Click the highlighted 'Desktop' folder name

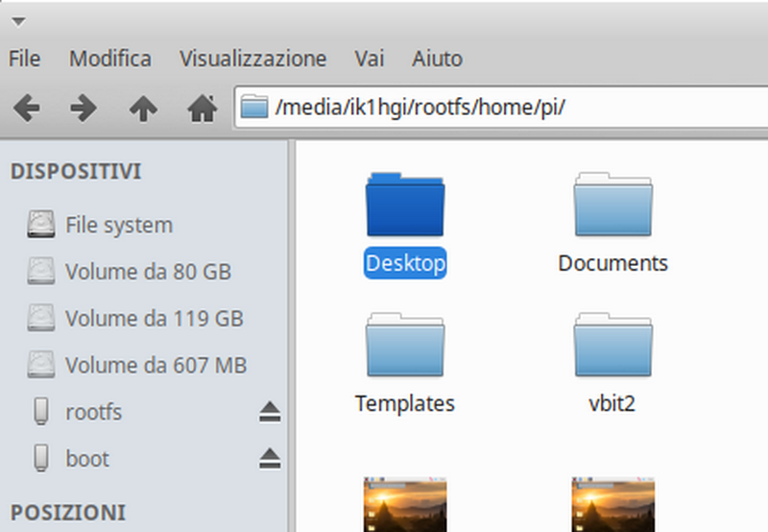click(405, 263)
